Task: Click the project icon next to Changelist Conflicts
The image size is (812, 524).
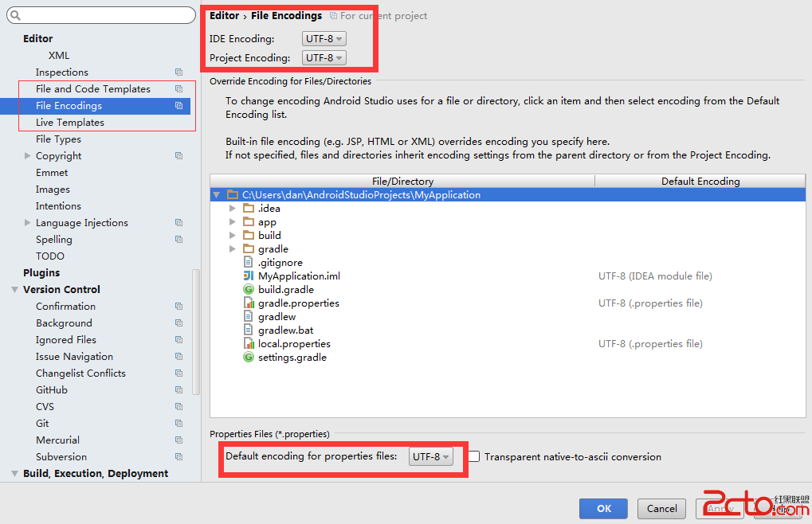Action: pyautogui.click(x=178, y=373)
